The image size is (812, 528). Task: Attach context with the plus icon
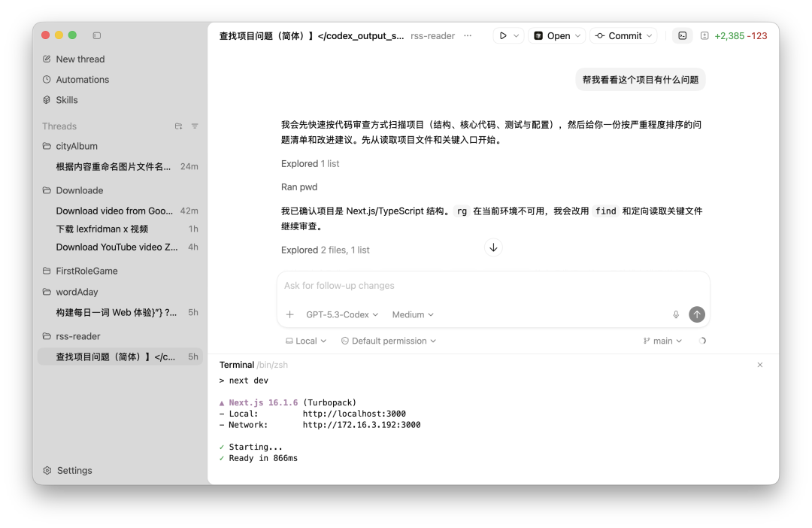click(289, 314)
